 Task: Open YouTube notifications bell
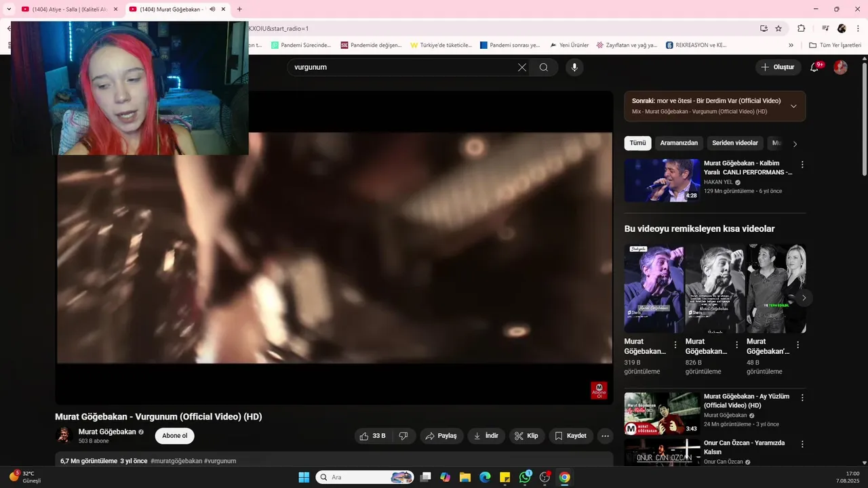click(814, 67)
